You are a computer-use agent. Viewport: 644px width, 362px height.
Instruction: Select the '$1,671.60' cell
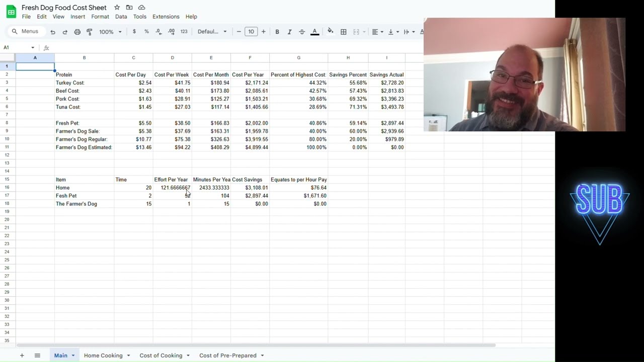[x=299, y=196]
